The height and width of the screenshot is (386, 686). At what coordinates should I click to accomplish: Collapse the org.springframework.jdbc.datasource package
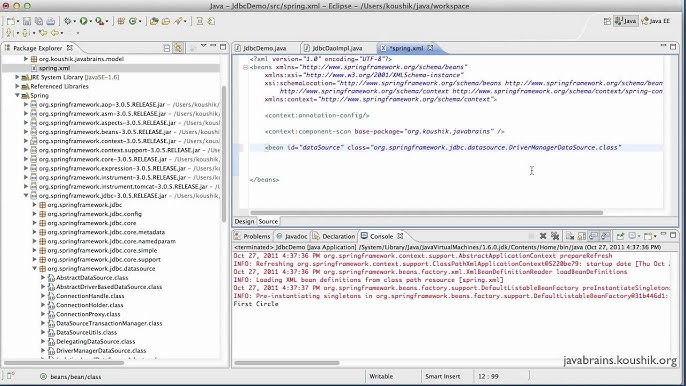35,268
